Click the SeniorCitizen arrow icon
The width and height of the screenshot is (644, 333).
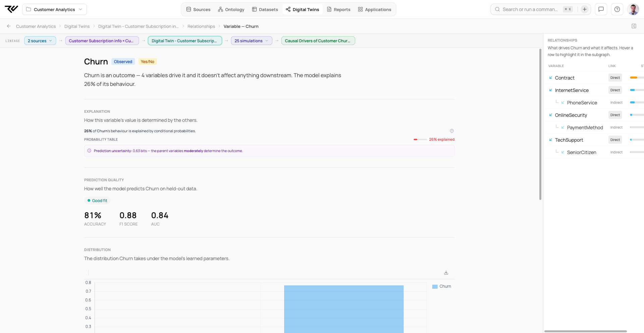tap(563, 152)
